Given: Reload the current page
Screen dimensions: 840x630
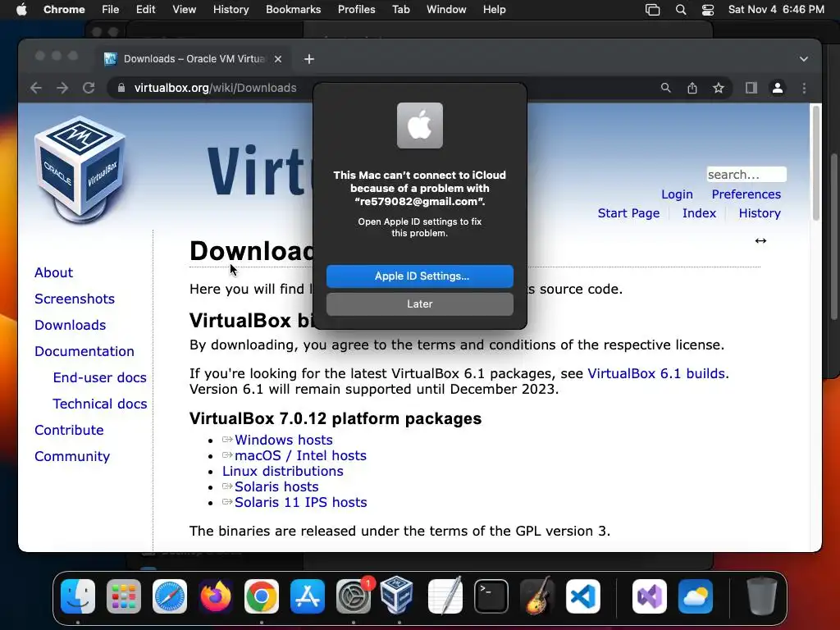Looking at the screenshot, I should 89,88.
